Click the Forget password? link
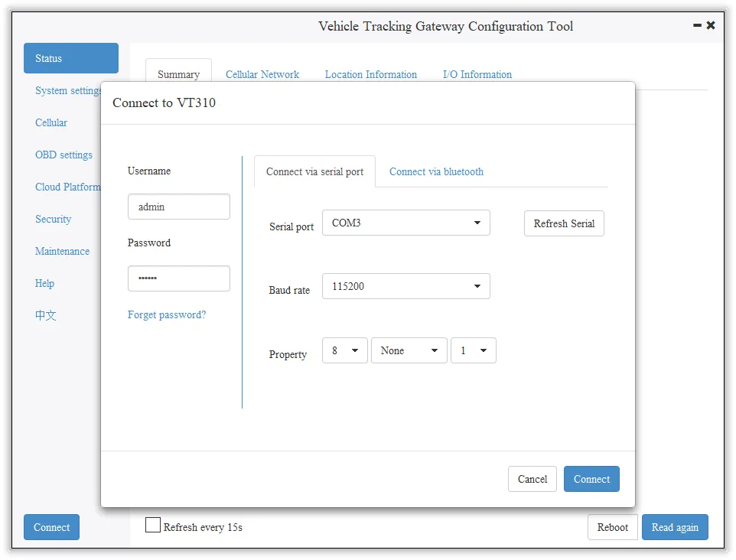 click(167, 314)
